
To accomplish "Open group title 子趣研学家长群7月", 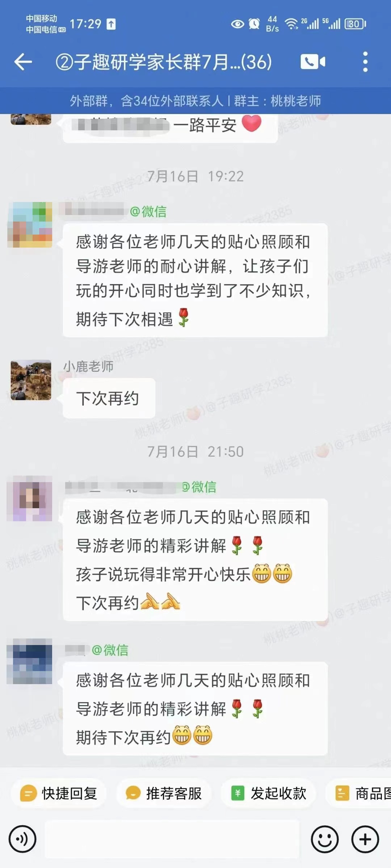I will 164,62.
